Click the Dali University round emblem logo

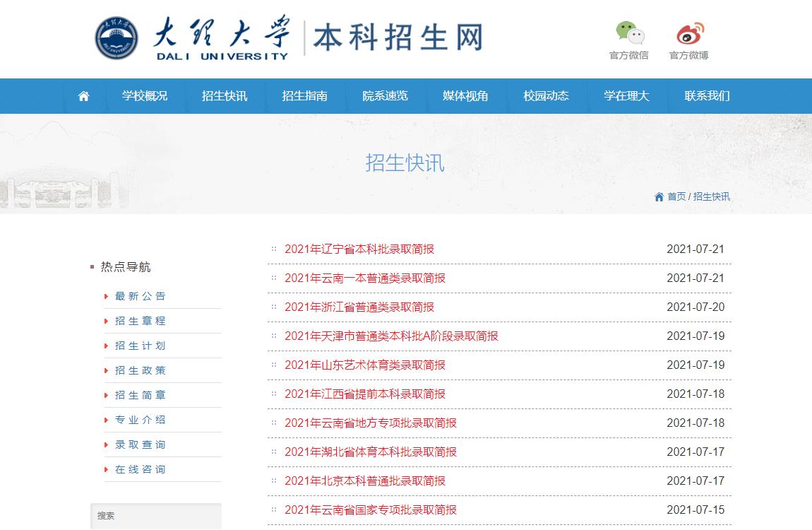pyautogui.click(x=117, y=38)
